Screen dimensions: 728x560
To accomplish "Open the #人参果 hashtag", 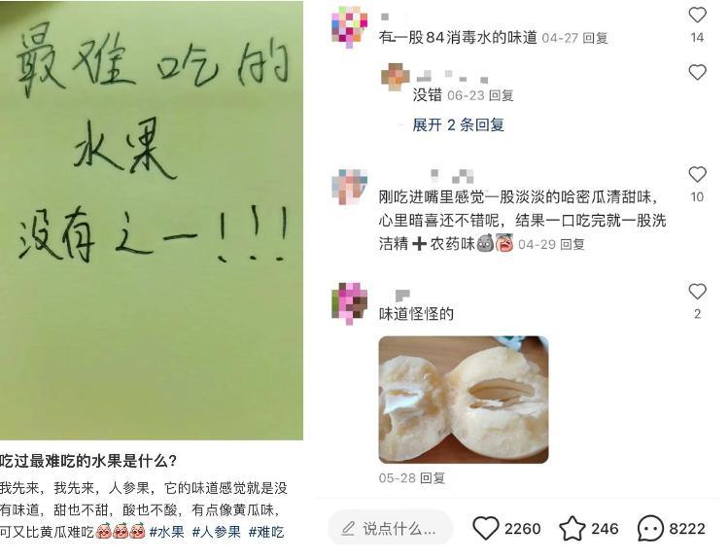I will (x=217, y=532).
